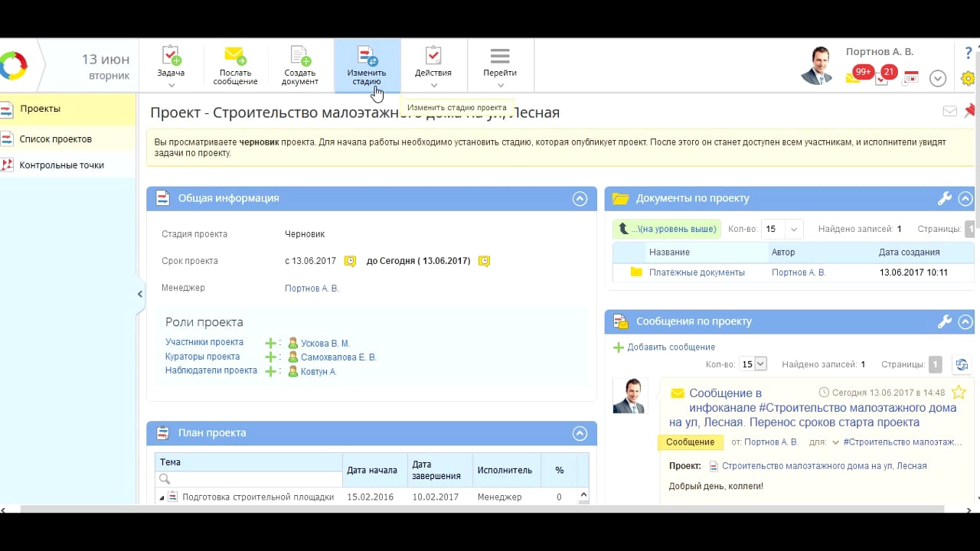
Task: Open Сообщения по проекту wrench settings
Action: click(945, 322)
